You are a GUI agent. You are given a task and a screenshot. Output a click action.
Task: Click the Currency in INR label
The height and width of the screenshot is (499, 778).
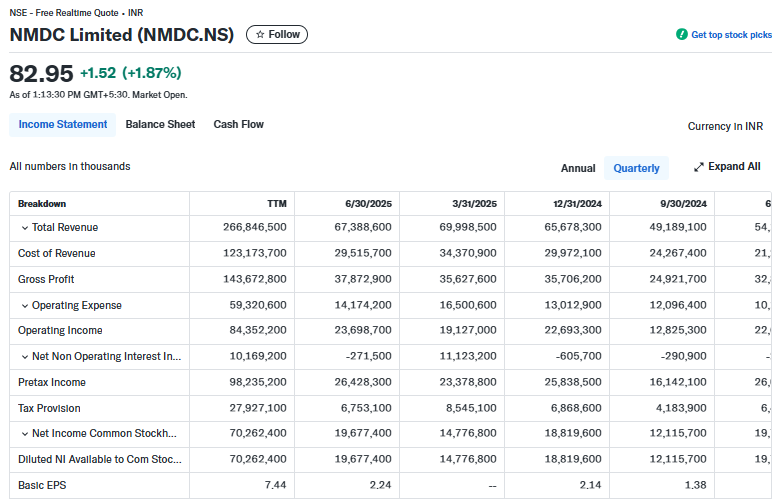(725, 126)
